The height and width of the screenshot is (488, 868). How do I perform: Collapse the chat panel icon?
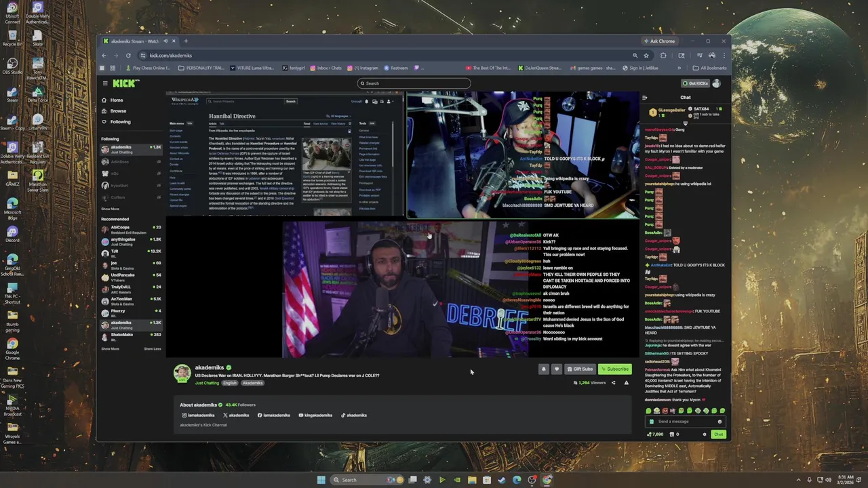645,98
